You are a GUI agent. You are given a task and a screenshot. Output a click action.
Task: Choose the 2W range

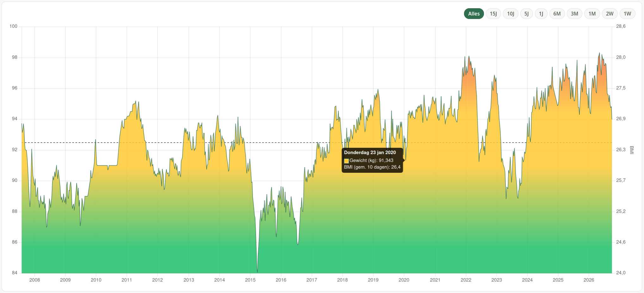pyautogui.click(x=610, y=14)
